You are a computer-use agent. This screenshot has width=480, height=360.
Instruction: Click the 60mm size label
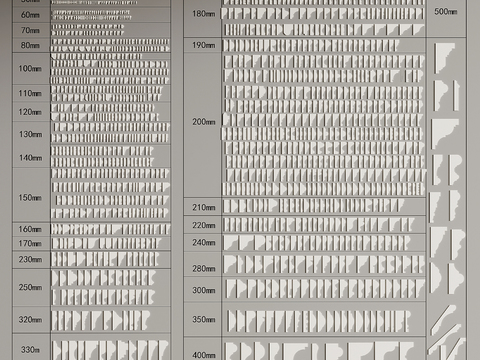pos(30,15)
